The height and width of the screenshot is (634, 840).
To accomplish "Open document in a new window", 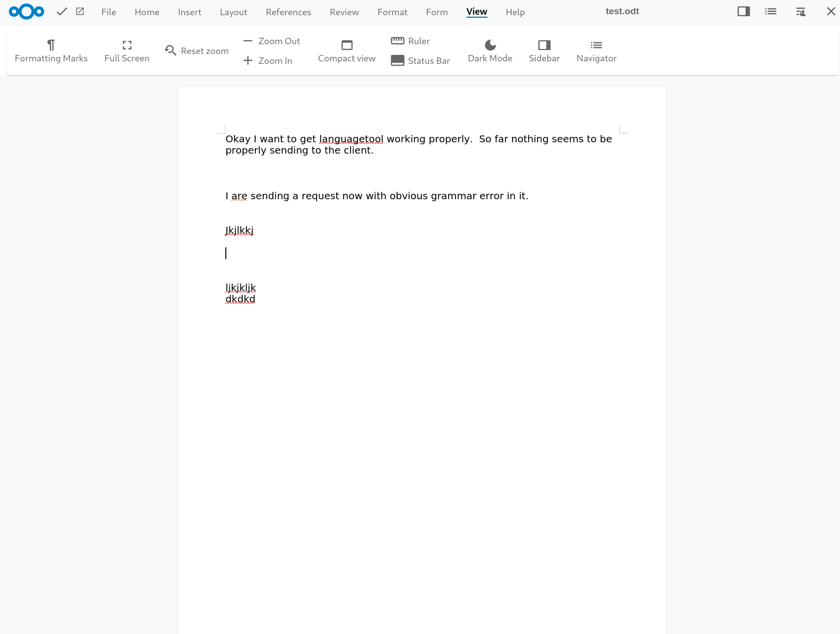I will (80, 11).
